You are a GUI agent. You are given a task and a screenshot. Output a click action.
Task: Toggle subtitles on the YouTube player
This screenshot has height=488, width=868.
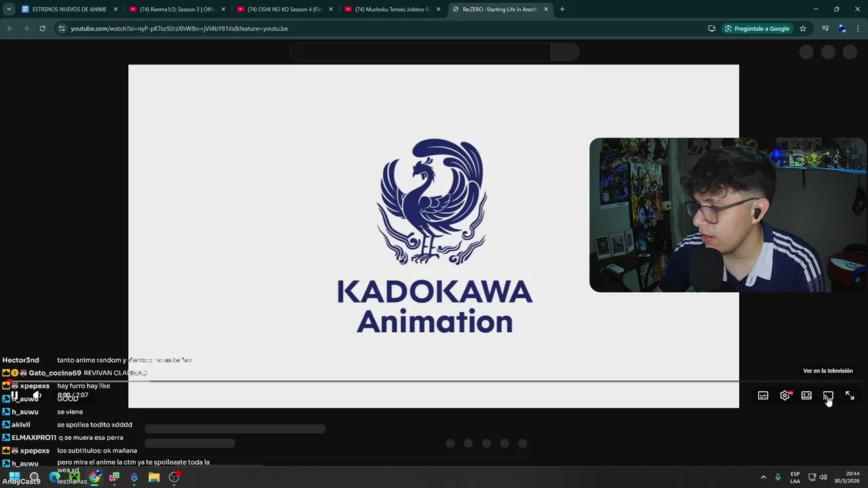(763, 395)
